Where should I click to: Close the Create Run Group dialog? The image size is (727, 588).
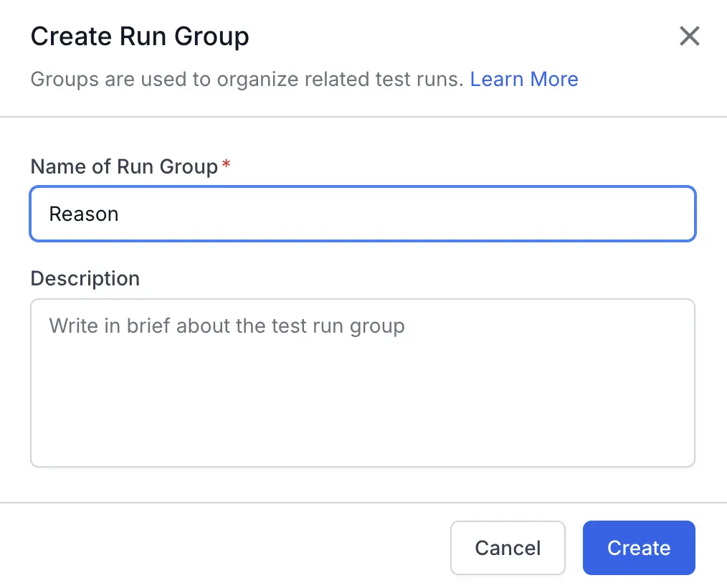689,36
